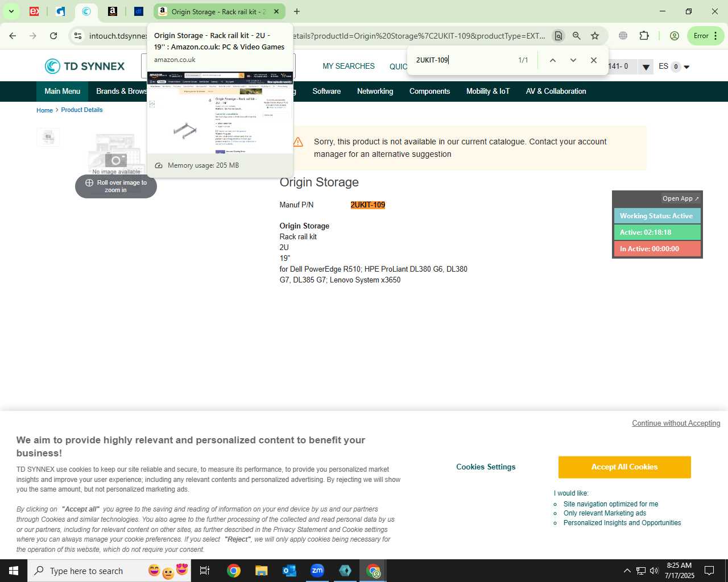The image size is (728, 582).
Task: Show hidden system tray icons
Action: [x=627, y=571]
